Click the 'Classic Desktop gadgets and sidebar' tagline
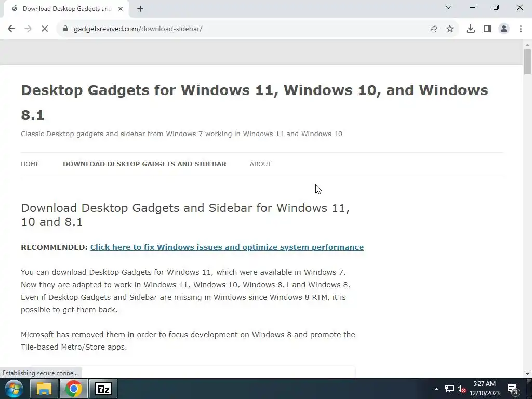The height and width of the screenshot is (399, 532). [181, 134]
